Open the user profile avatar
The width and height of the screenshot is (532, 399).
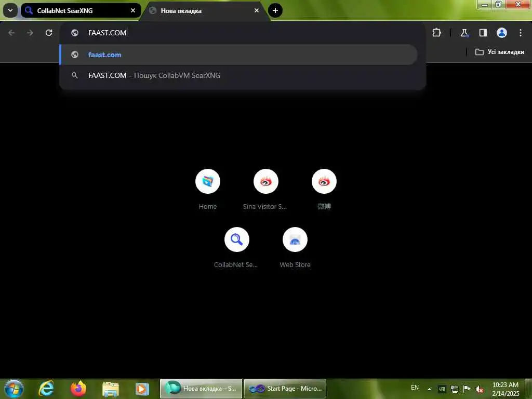tap(502, 33)
